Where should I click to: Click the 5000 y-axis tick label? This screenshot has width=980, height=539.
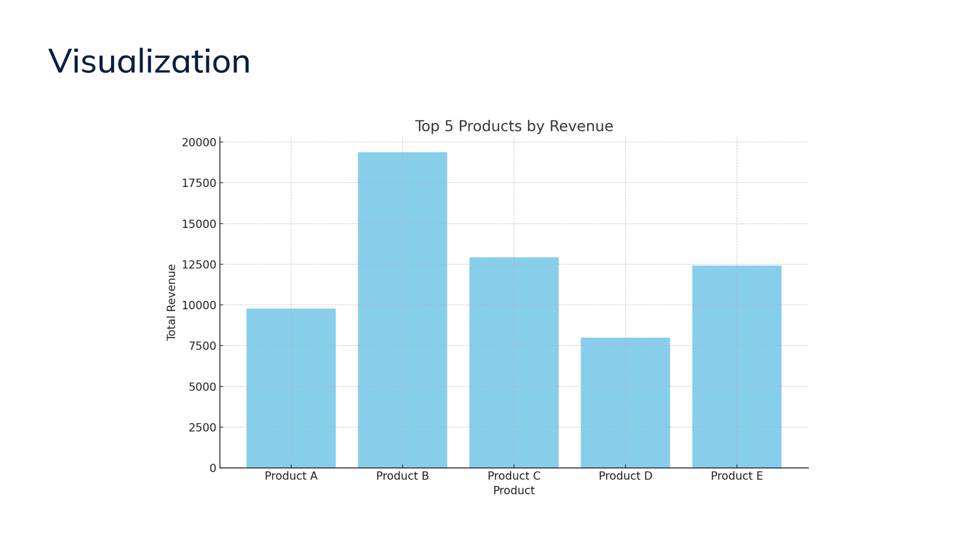pos(202,386)
